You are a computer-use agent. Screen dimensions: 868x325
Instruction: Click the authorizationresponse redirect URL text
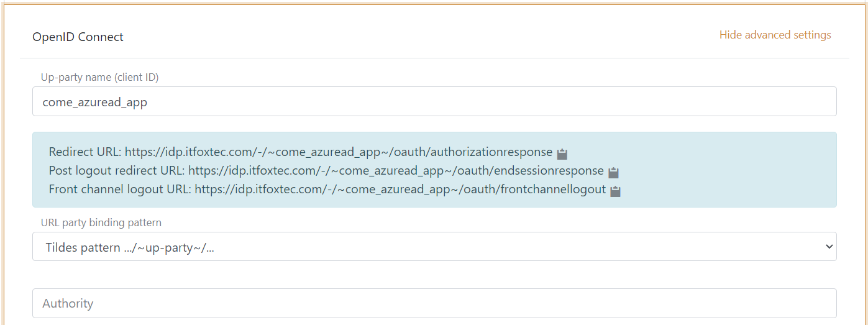(x=339, y=152)
